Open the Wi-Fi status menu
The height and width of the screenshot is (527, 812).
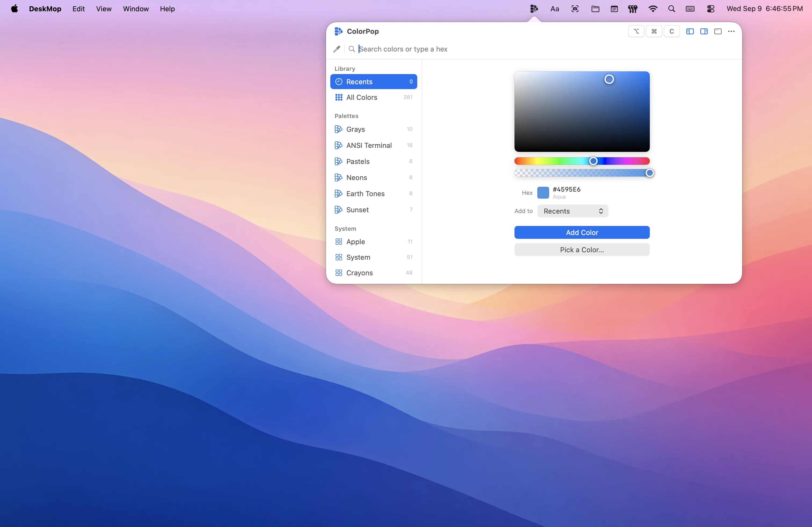[653, 9]
